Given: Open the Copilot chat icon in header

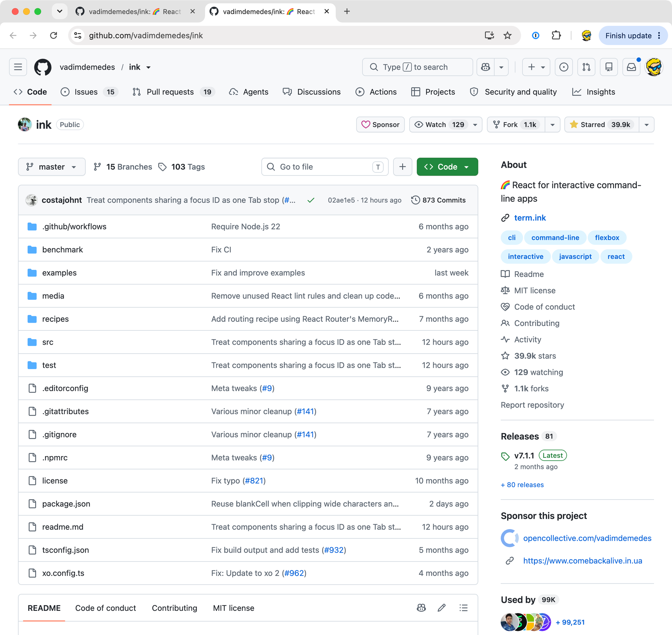Looking at the screenshot, I should 486,67.
